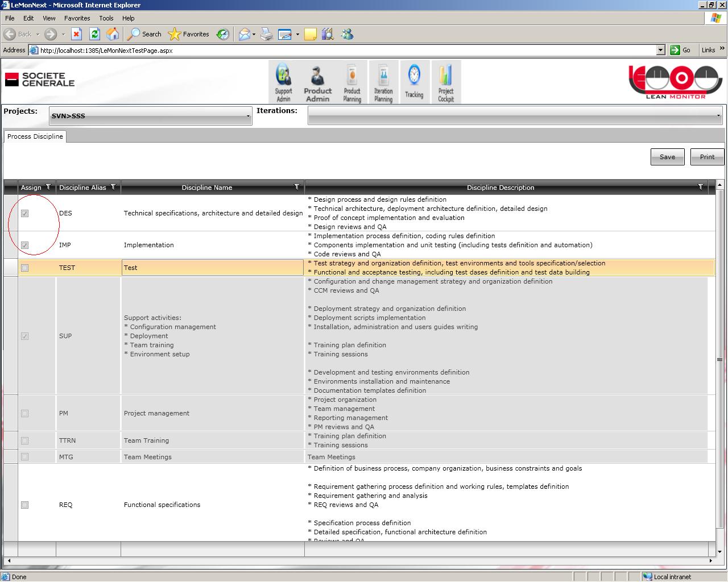Go to the Iteration Planning icon

tap(383, 82)
